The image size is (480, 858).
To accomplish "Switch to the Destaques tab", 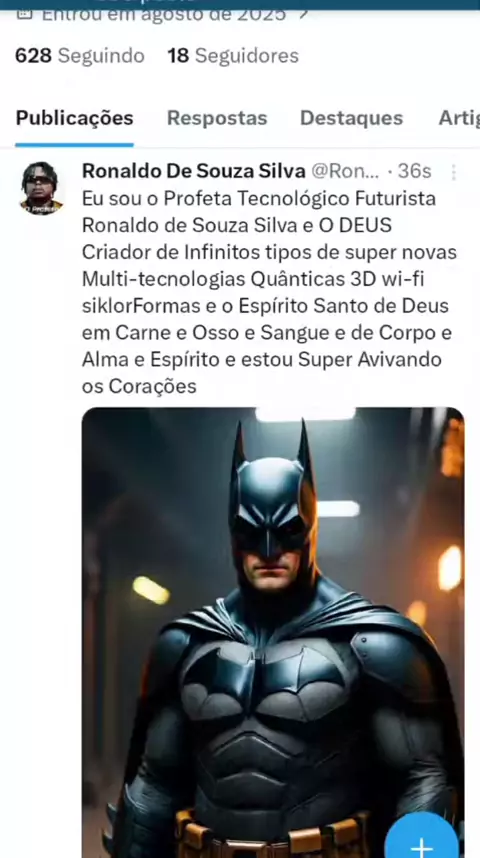I will [351, 118].
